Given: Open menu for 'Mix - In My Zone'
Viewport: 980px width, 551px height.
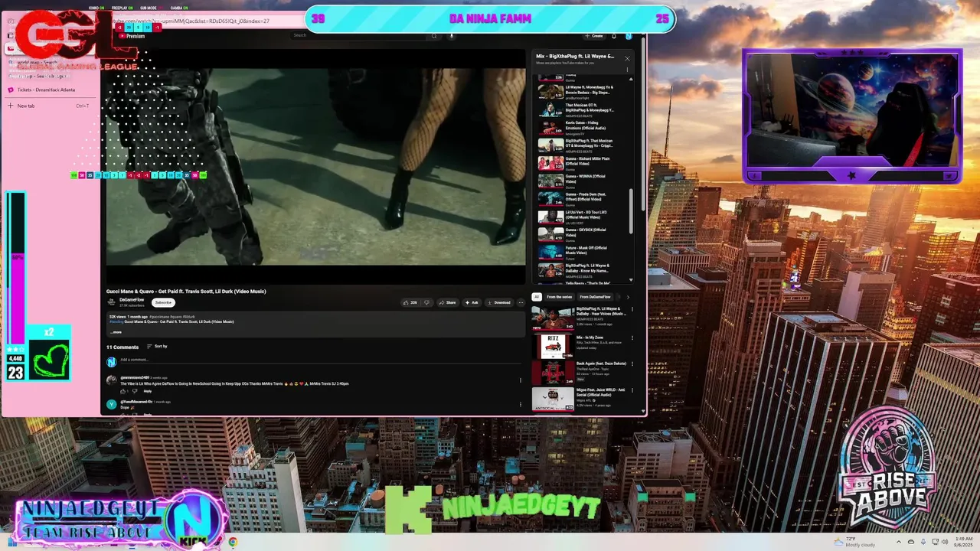Looking at the screenshot, I should click(632, 337).
